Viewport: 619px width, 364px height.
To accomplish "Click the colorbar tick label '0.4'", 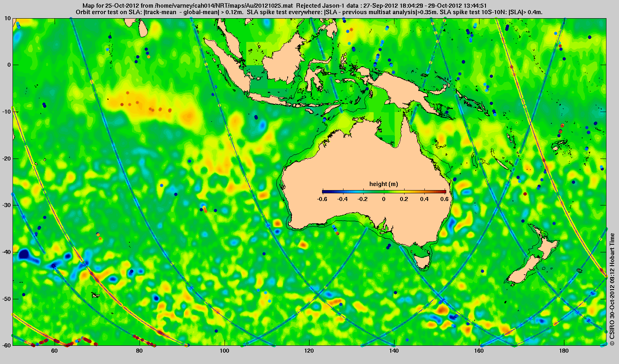I will pyautogui.click(x=425, y=199).
